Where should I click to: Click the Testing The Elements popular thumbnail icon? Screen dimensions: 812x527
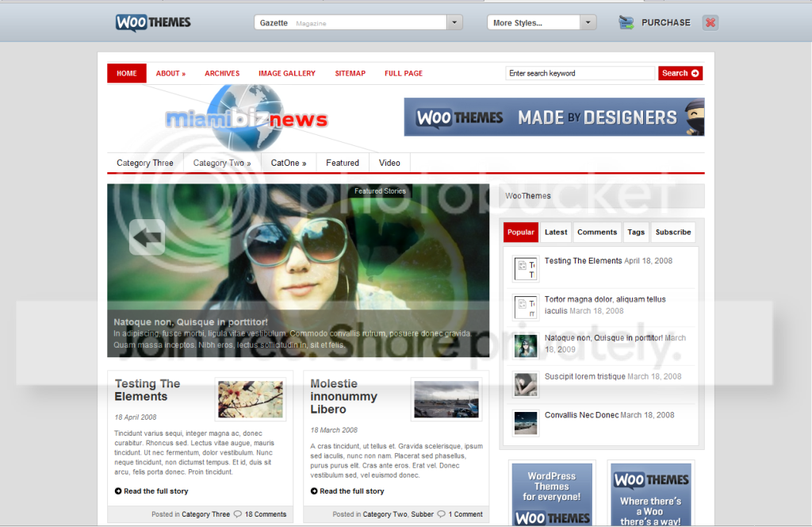pyautogui.click(x=526, y=269)
